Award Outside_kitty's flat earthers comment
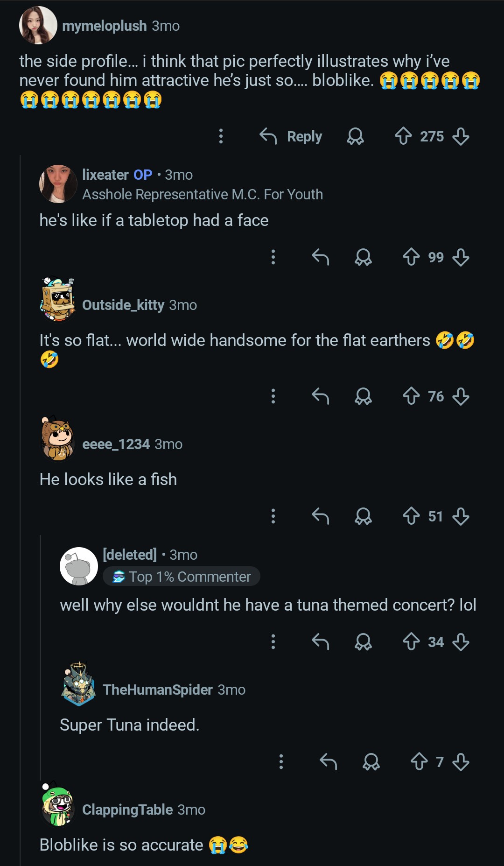The image size is (504, 866). [363, 396]
